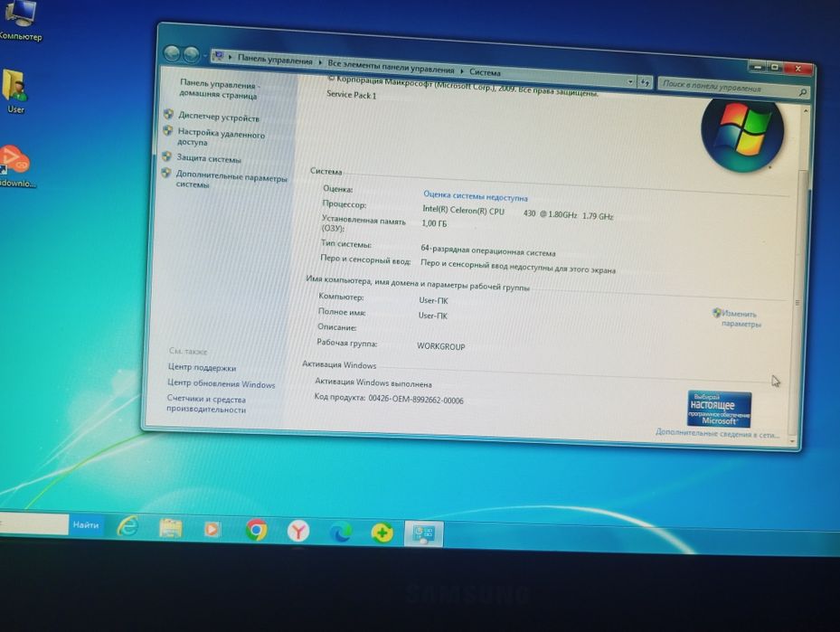Image resolution: width=840 pixels, height=632 pixels.
Task: Open green plus app in taskbar
Action: tap(382, 533)
